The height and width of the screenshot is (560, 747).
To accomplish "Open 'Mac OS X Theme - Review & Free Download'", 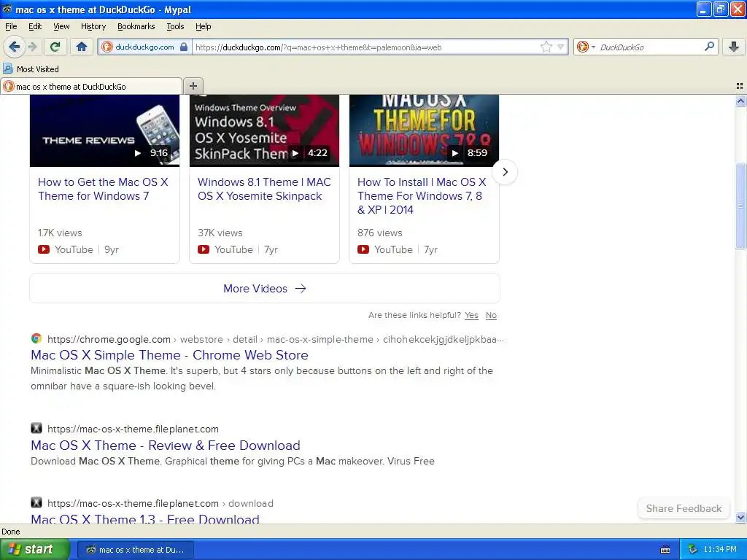I will (166, 446).
